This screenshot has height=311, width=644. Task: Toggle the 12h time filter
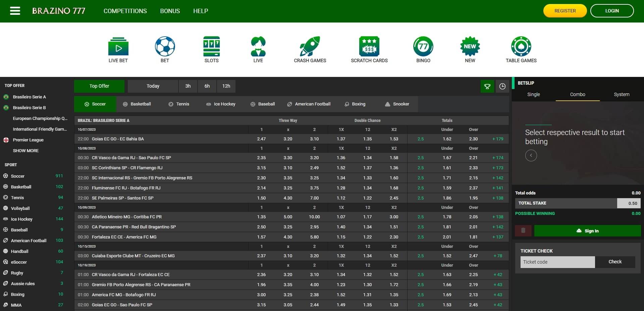226,86
